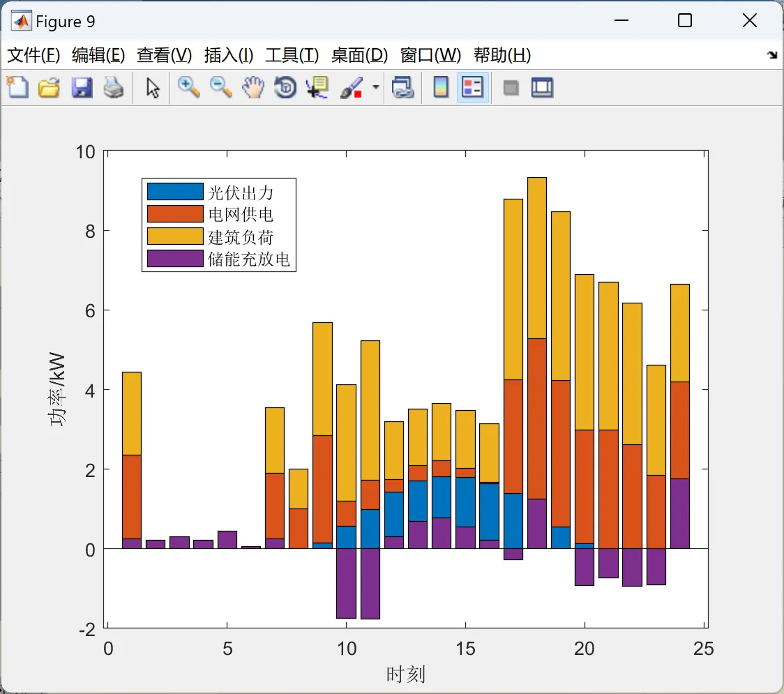784x694 pixels.
Task: Create a new figure with toolbar icon
Action: (x=18, y=87)
